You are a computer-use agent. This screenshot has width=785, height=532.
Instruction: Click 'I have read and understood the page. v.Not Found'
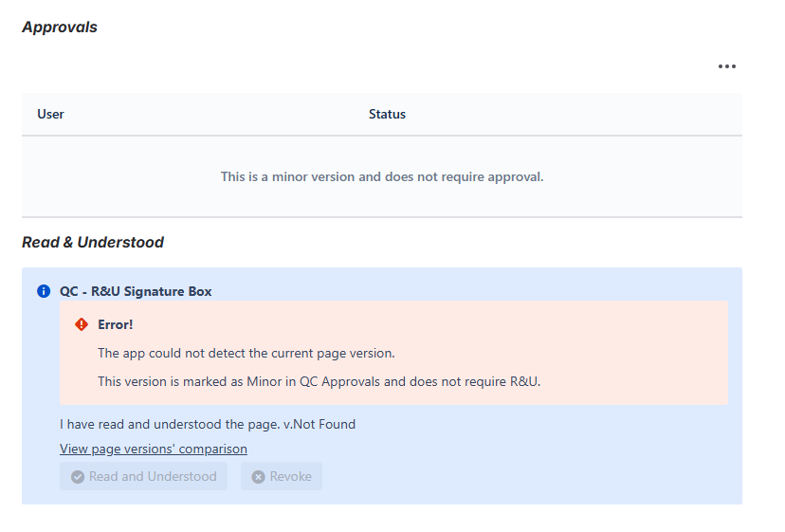[208, 424]
